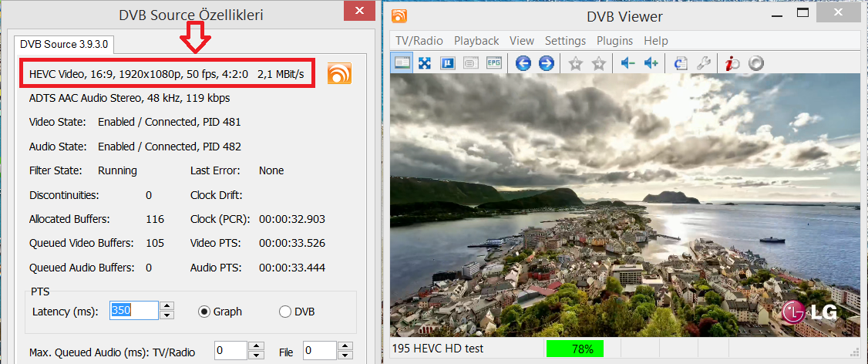Click 'Enabled / Connected, PID 481' video state
The height and width of the screenshot is (364, 868).
click(x=170, y=122)
